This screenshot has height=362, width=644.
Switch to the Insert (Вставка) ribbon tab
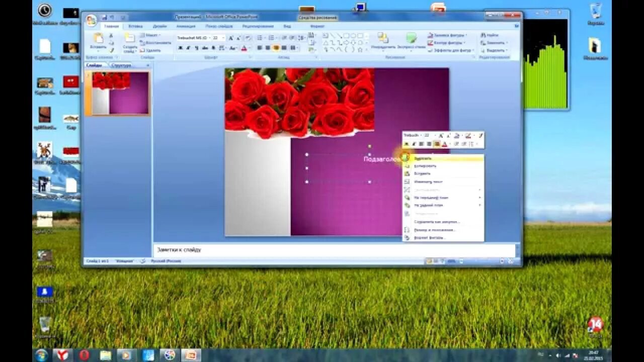136,26
